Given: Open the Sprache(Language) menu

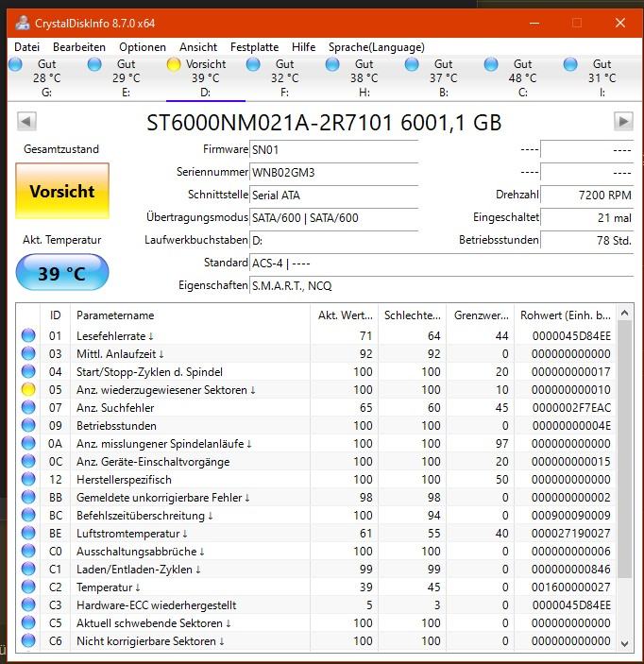Looking at the screenshot, I should point(377,47).
